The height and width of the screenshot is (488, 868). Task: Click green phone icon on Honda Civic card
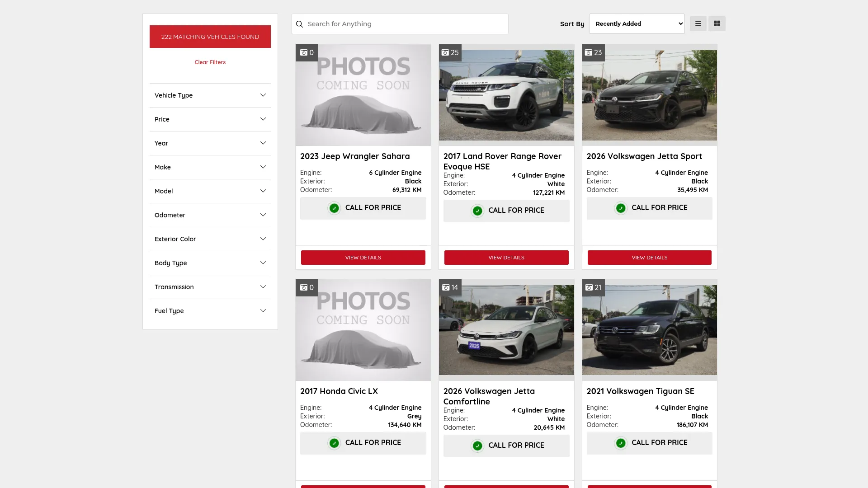point(334,443)
